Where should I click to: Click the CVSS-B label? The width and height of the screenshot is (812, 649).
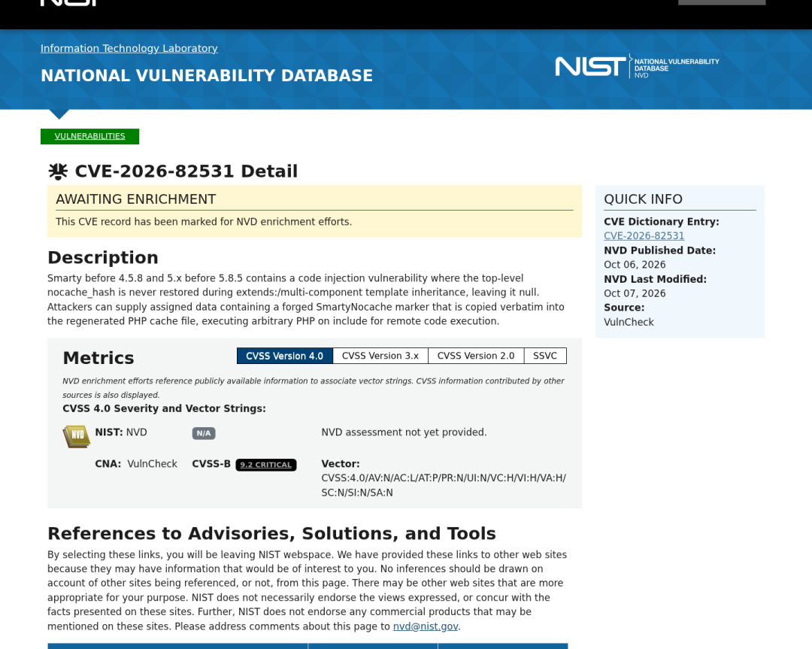pos(211,463)
